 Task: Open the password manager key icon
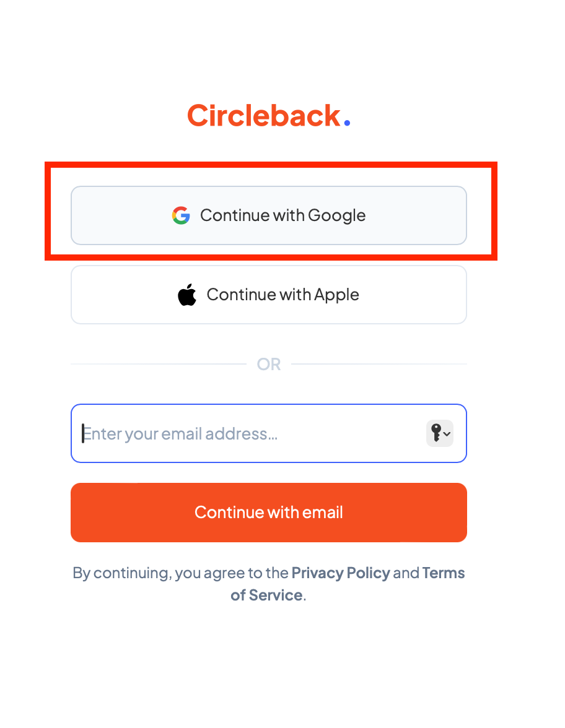[436, 433]
